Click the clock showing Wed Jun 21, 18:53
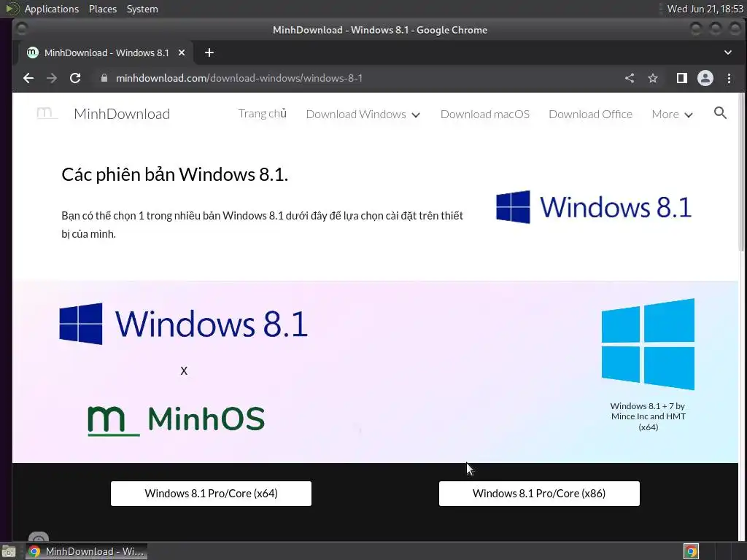 pyautogui.click(x=705, y=9)
